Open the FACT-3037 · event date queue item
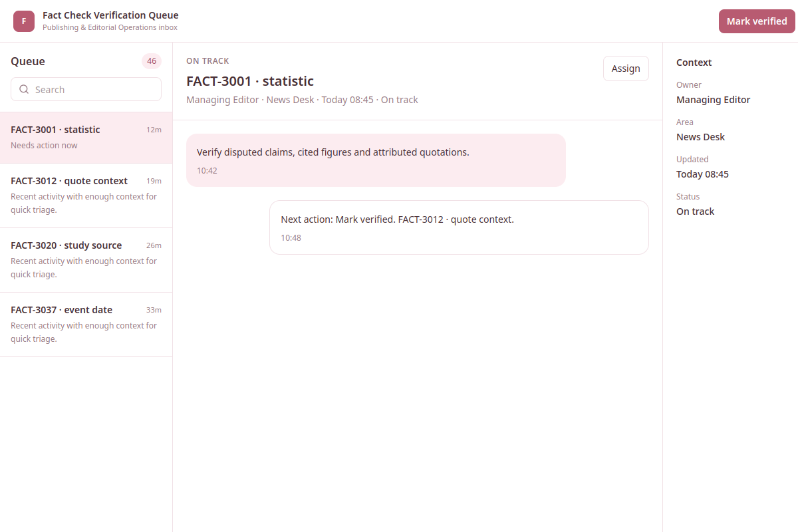Screen dimensions: 798x532 point(86,325)
